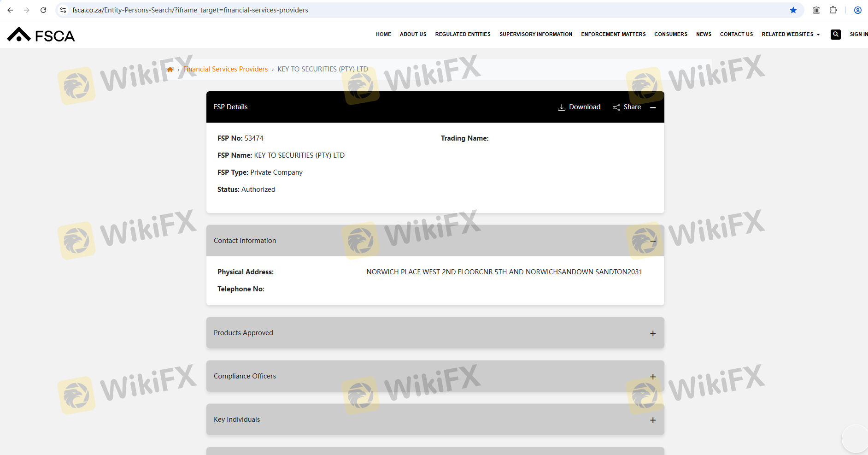The width and height of the screenshot is (868, 455).
Task: Expand the Products Approved section
Action: 653,333
